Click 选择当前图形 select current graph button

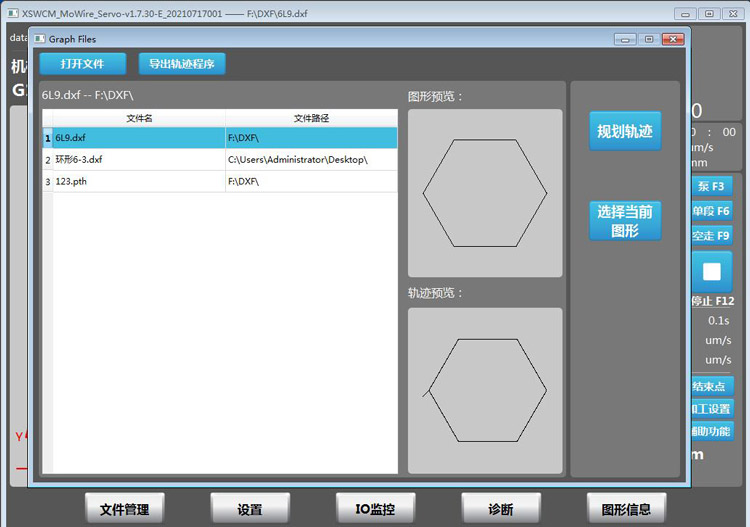click(625, 220)
